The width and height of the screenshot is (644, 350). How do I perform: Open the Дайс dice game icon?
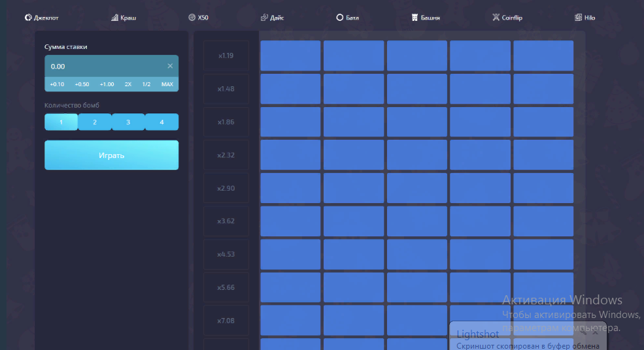264,18
